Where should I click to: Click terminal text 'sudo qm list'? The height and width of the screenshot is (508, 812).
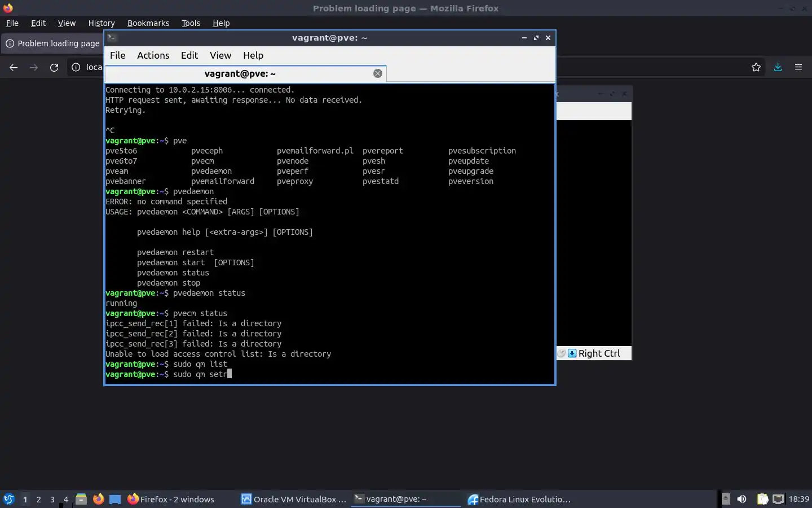coord(200,364)
